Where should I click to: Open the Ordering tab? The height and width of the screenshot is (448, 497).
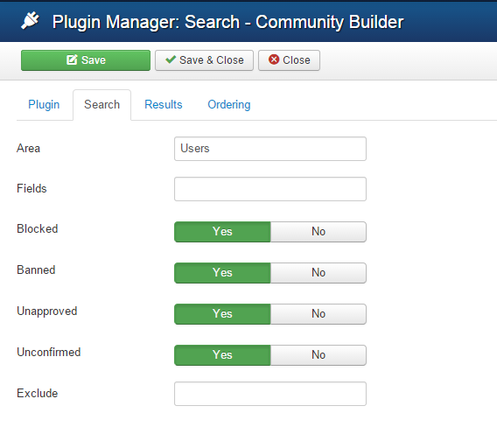point(229,105)
